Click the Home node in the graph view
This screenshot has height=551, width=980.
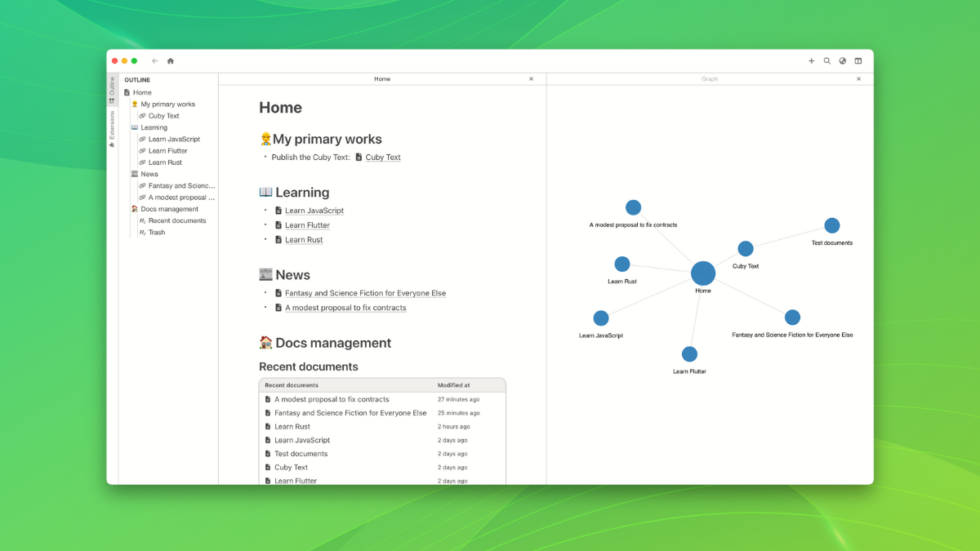[703, 274]
